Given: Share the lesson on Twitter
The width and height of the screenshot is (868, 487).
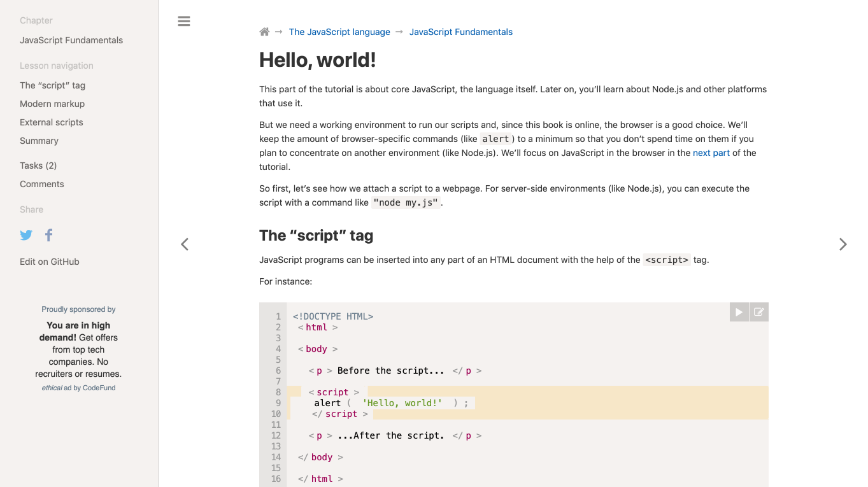Looking at the screenshot, I should pos(26,235).
